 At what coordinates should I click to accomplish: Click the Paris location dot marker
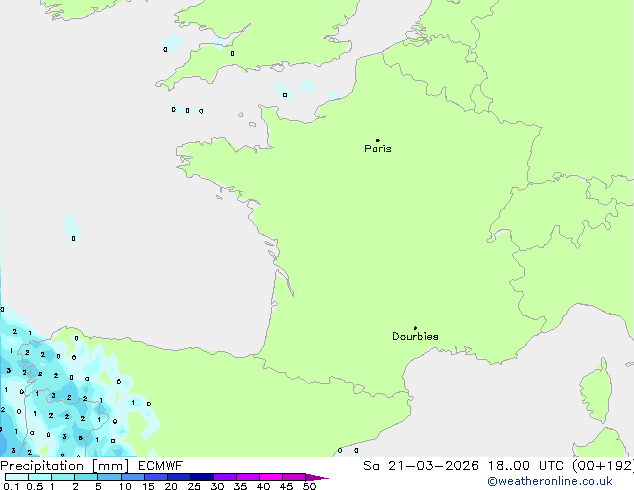378,140
